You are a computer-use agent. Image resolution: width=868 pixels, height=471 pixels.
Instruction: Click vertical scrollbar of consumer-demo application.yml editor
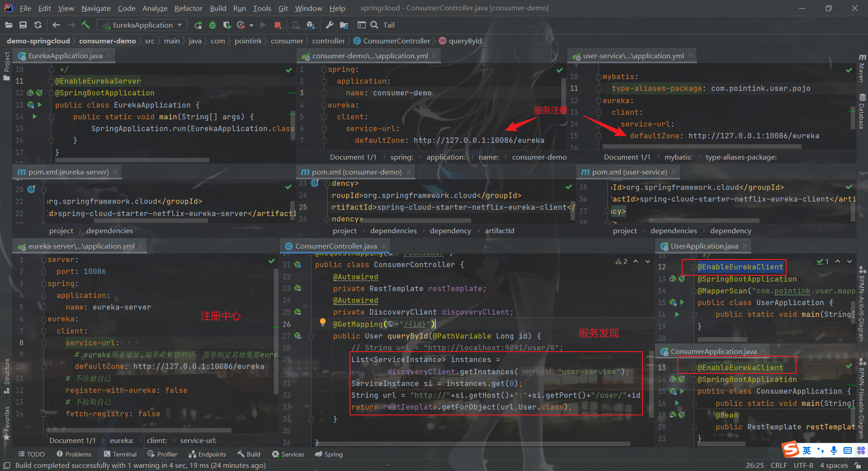(x=564, y=93)
